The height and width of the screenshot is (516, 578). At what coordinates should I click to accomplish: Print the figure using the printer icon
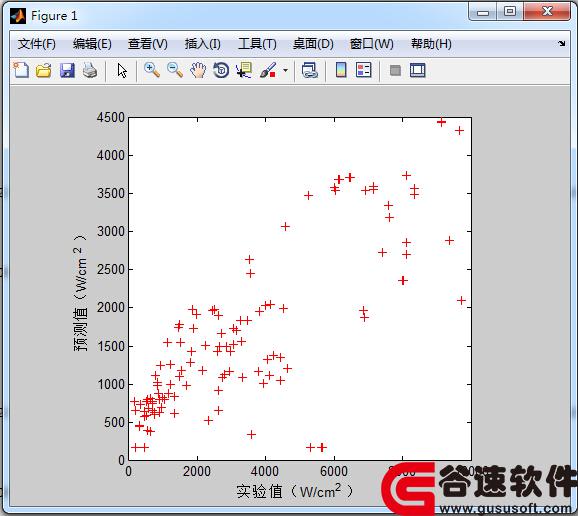tap(90, 70)
